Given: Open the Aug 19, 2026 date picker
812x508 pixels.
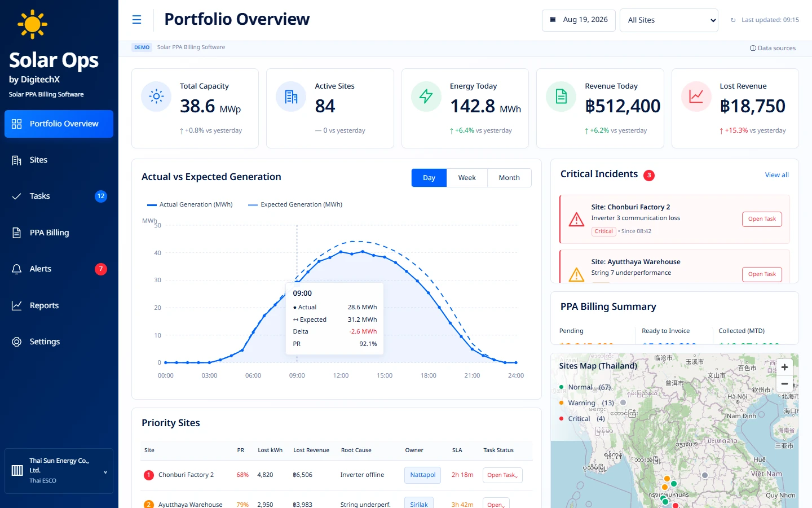Looking at the screenshot, I should click(x=579, y=20).
